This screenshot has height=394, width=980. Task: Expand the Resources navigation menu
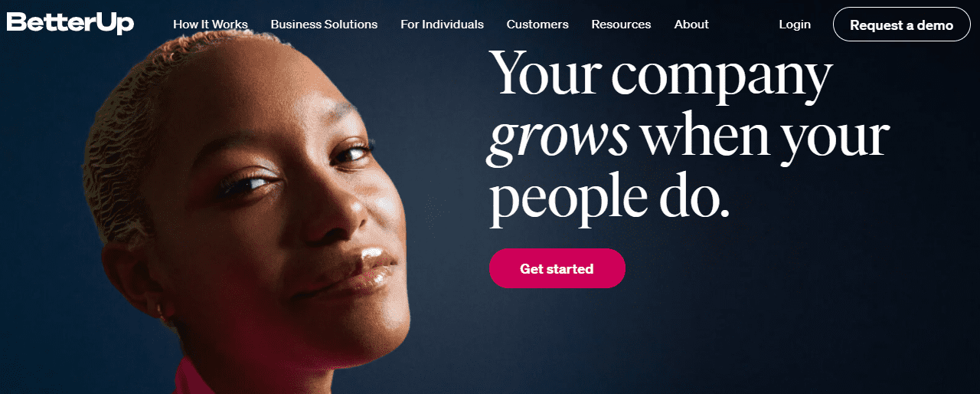click(621, 25)
